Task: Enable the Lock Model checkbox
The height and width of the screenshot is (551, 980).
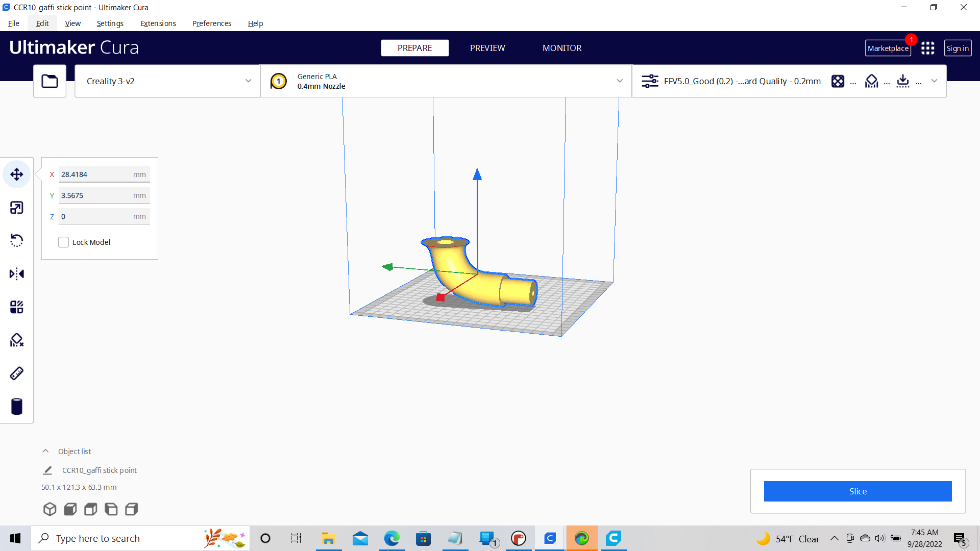Action: pos(63,242)
